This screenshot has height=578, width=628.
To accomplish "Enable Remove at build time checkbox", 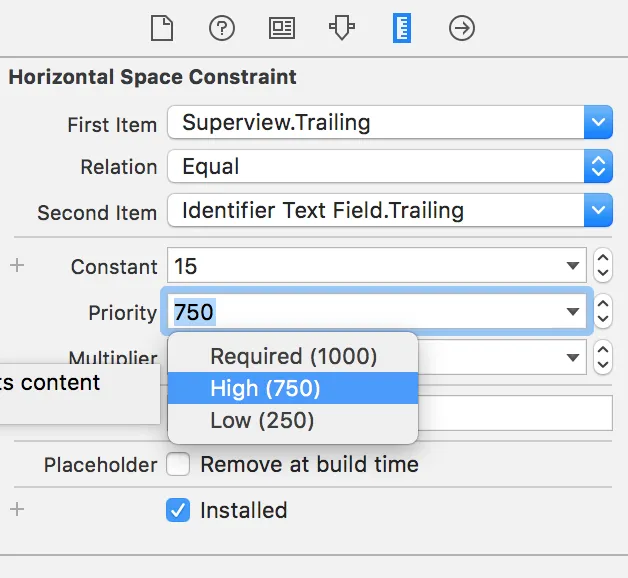I will pos(178,465).
